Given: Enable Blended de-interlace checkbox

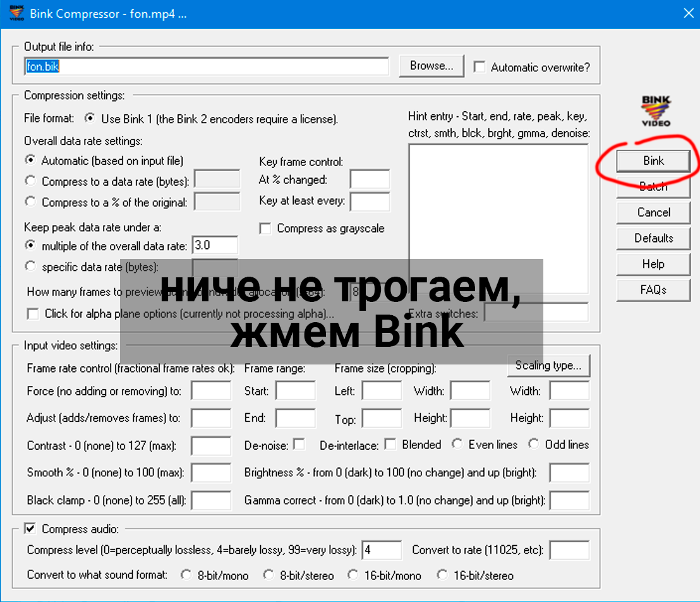Looking at the screenshot, I should 390,445.
